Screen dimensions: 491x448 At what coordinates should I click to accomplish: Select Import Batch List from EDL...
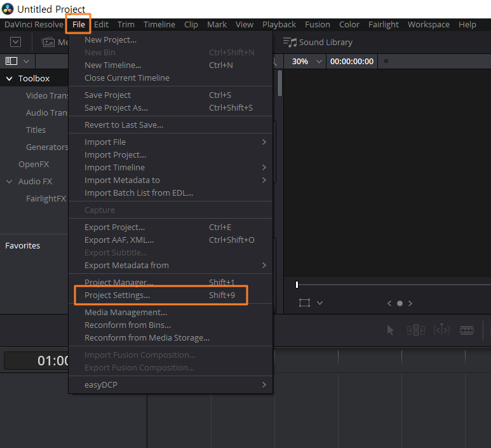[x=170, y=193]
